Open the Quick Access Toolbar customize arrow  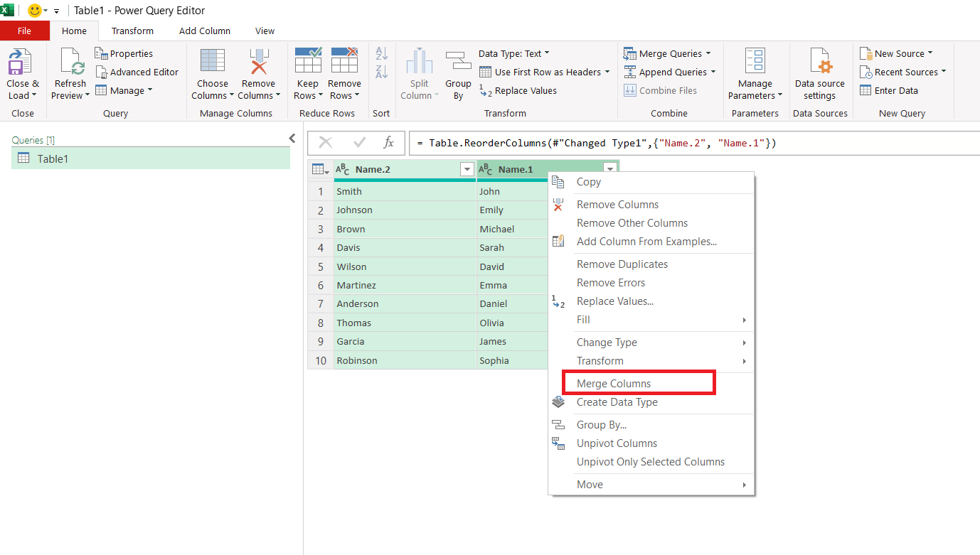(x=56, y=11)
